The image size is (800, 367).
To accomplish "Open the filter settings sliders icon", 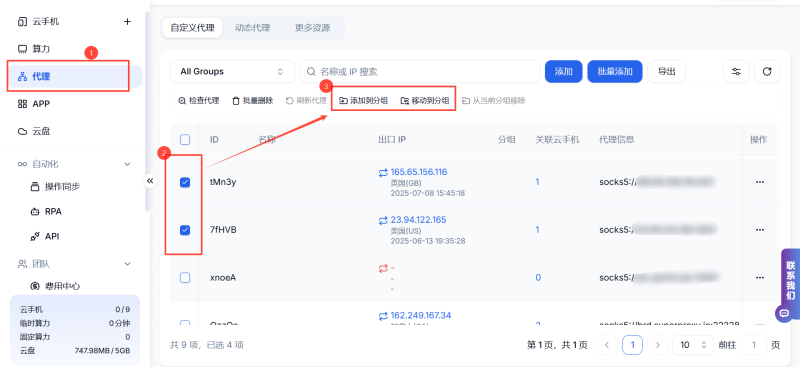I will point(736,71).
